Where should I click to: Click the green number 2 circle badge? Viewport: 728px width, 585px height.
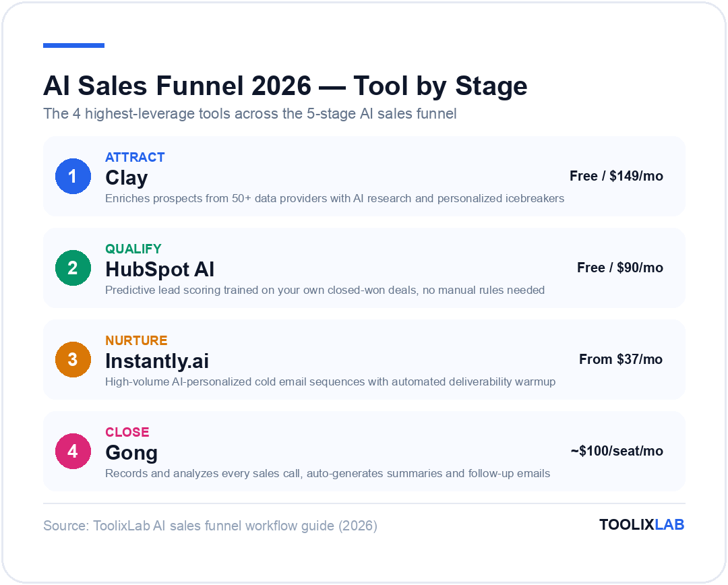pos(73,268)
